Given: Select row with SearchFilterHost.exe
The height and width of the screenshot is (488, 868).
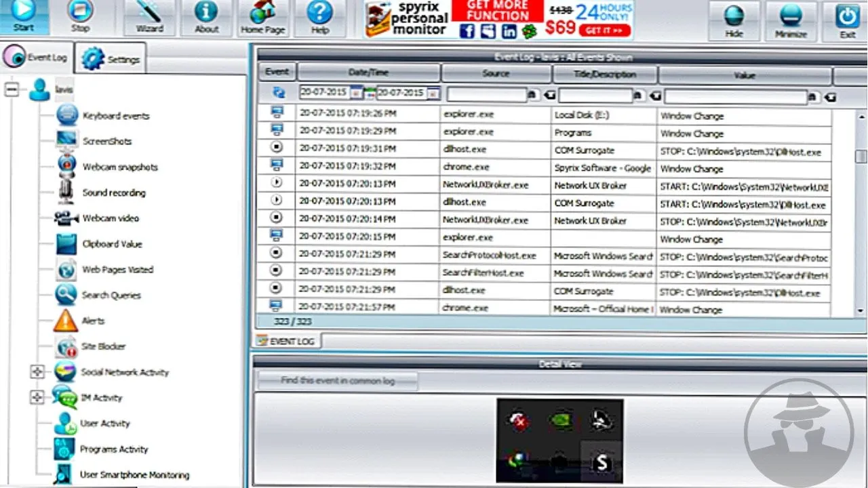Looking at the screenshot, I should pyautogui.click(x=544, y=274).
